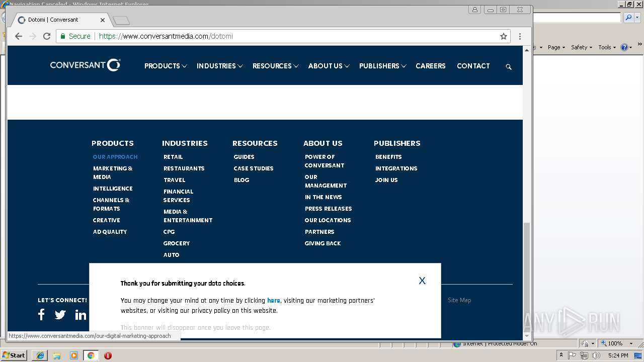Click the secure padlock icon
Screen dimensions: 644x362
pos(63,36)
